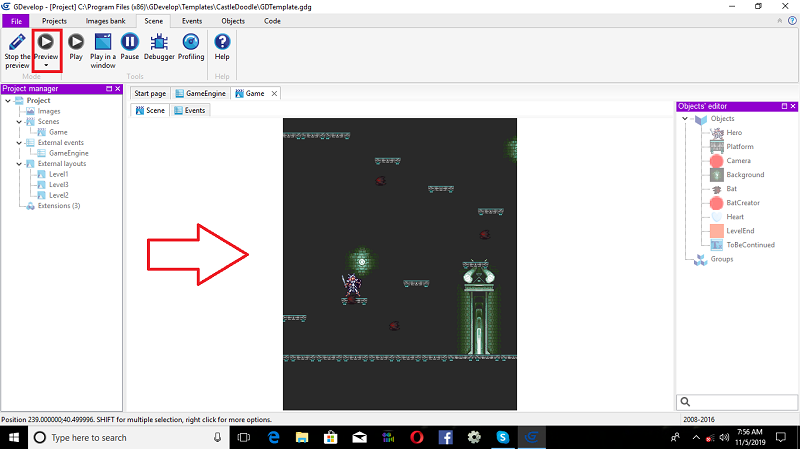The image size is (800, 449).
Task: Select the Hero object
Action: pos(734,133)
